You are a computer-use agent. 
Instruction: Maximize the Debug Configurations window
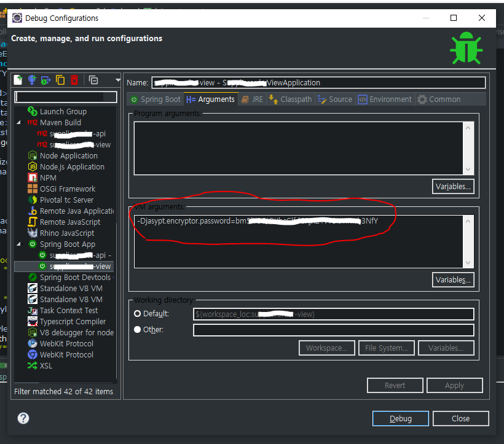453,18
